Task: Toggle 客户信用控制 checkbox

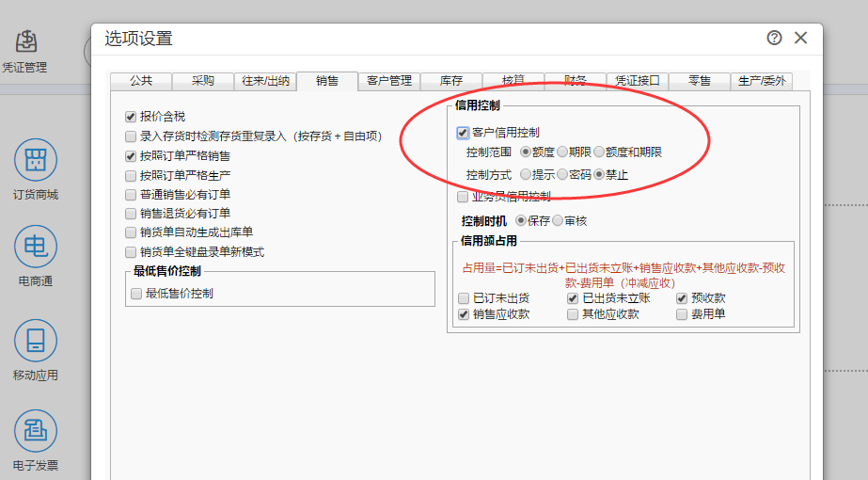Action: click(x=463, y=134)
